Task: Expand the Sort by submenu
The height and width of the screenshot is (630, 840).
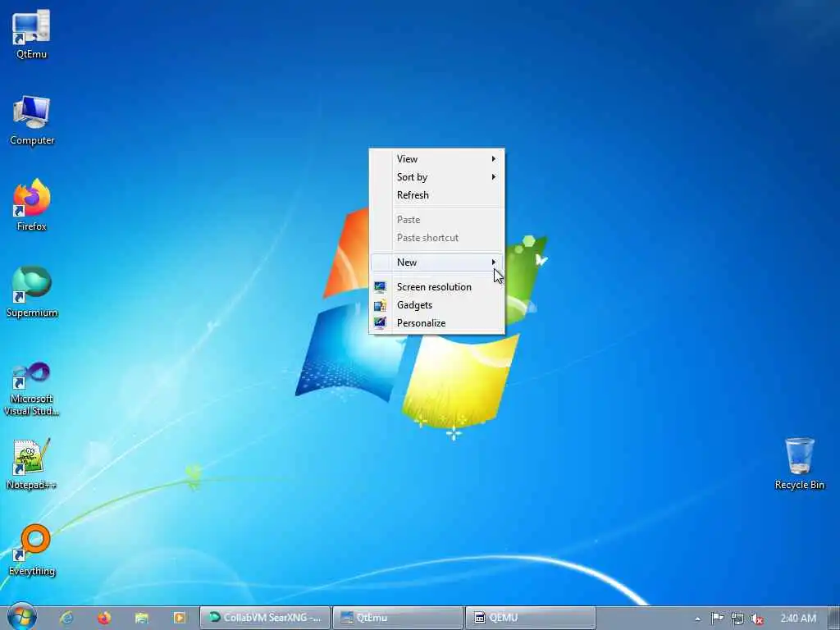Action: click(x=436, y=177)
